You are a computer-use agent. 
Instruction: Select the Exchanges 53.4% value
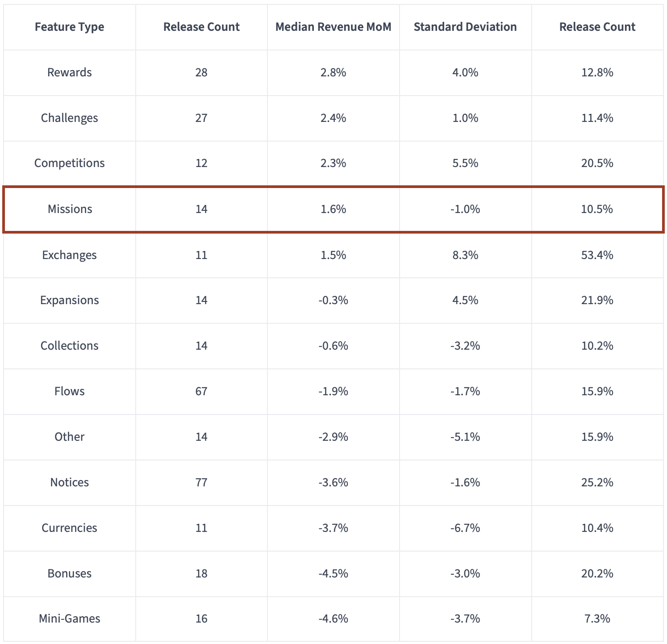pos(597,255)
